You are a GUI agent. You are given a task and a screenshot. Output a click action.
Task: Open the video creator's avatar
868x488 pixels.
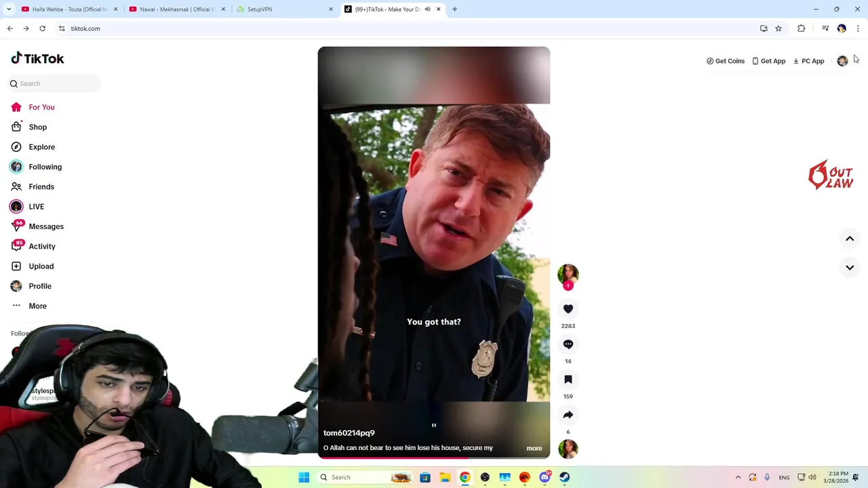(568, 274)
